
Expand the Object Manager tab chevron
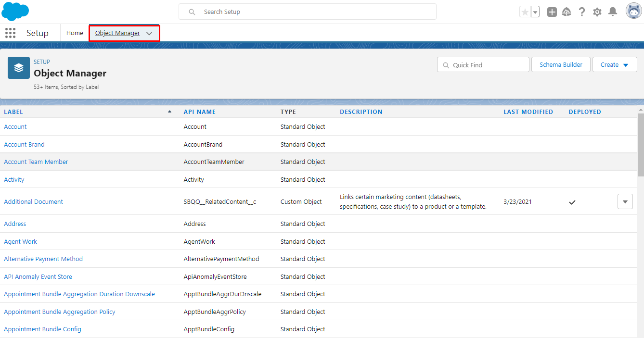pyautogui.click(x=149, y=33)
